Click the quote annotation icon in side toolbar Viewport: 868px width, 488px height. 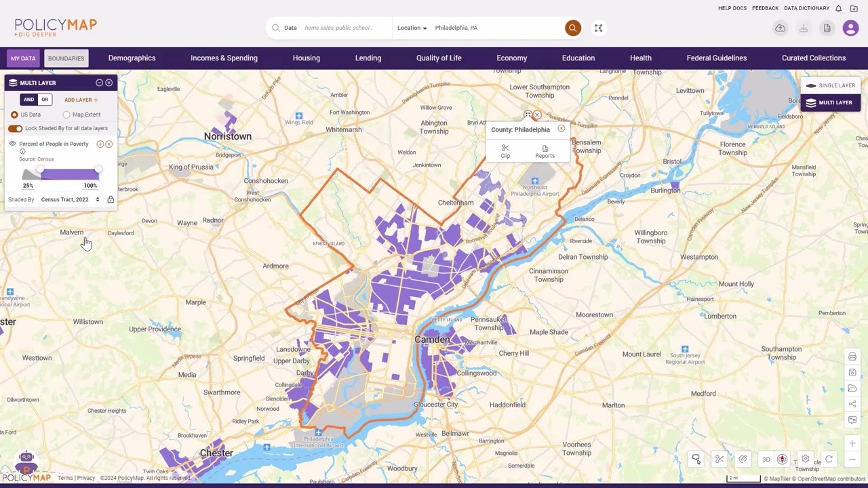[852, 420]
